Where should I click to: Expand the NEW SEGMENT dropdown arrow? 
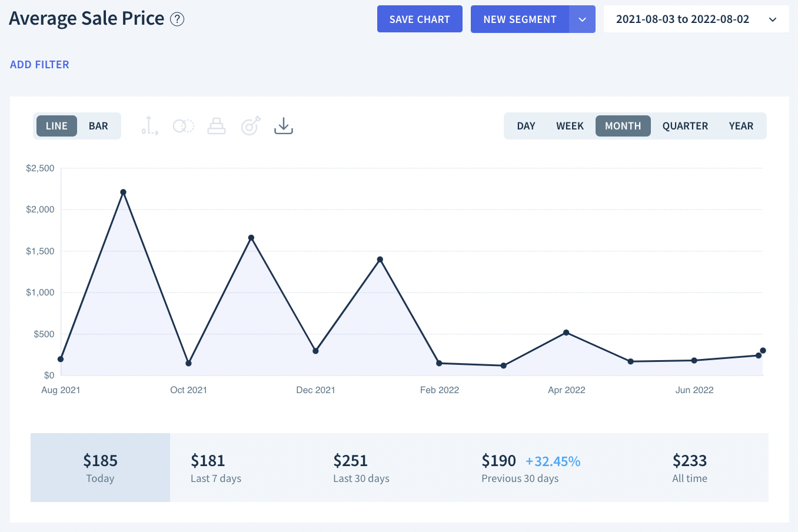point(582,19)
